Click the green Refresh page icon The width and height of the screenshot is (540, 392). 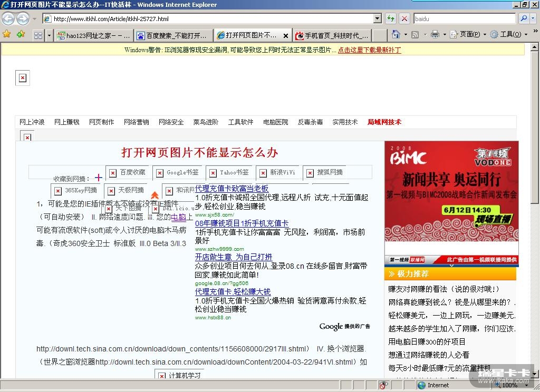[391, 18]
